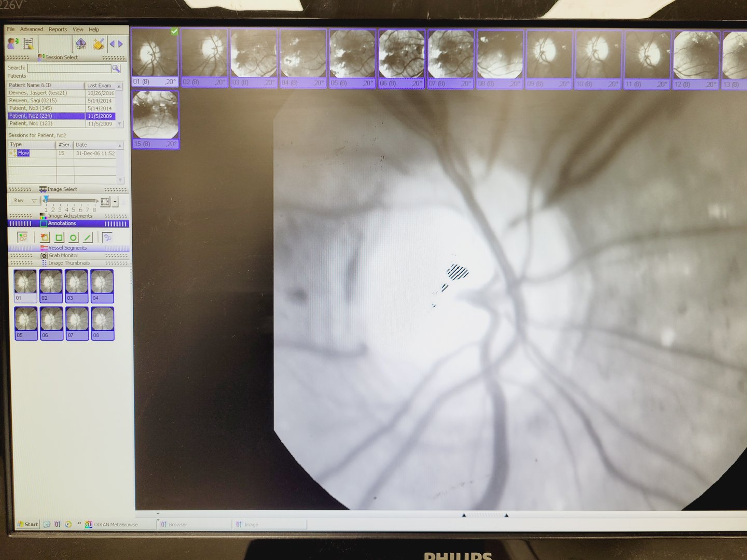Click the annotation zoom finder icon
Image resolution: width=747 pixels, height=560 pixels.
(x=107, y=237)
